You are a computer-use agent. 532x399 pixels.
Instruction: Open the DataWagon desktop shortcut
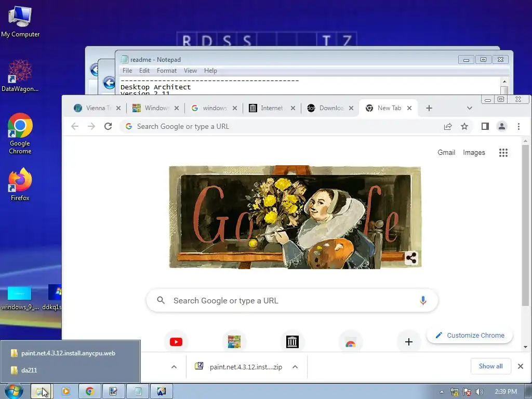20,76
